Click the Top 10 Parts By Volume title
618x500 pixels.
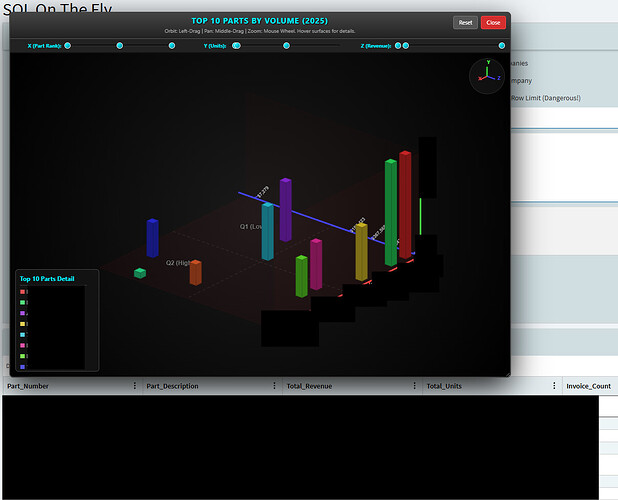point(259,21)
